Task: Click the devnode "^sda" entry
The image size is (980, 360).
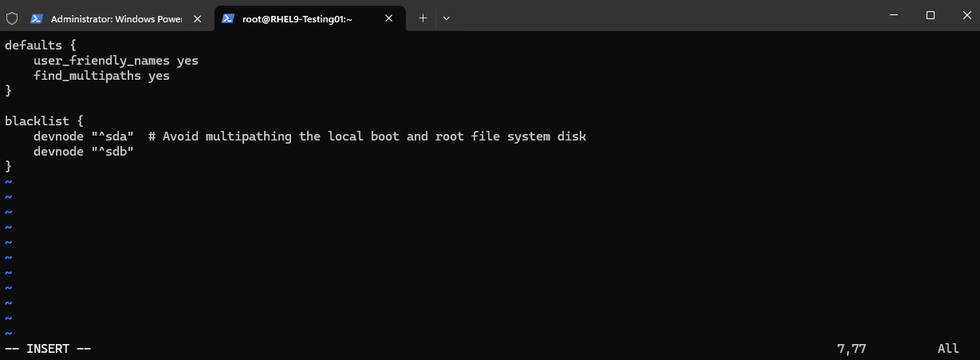Action: [x=84, y=136]
